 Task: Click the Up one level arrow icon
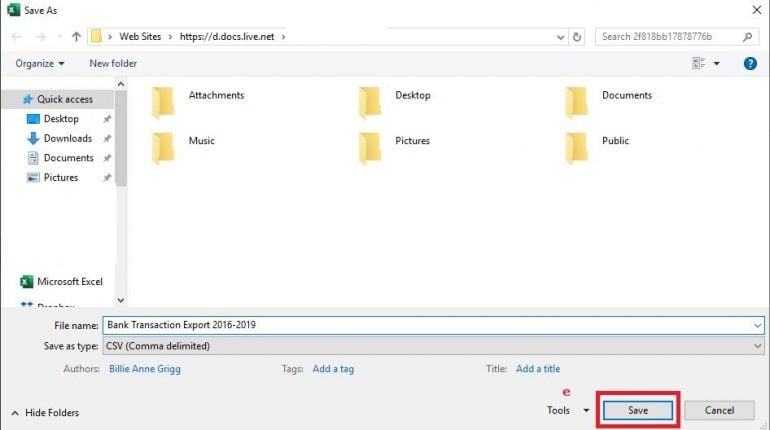point(77,37)
